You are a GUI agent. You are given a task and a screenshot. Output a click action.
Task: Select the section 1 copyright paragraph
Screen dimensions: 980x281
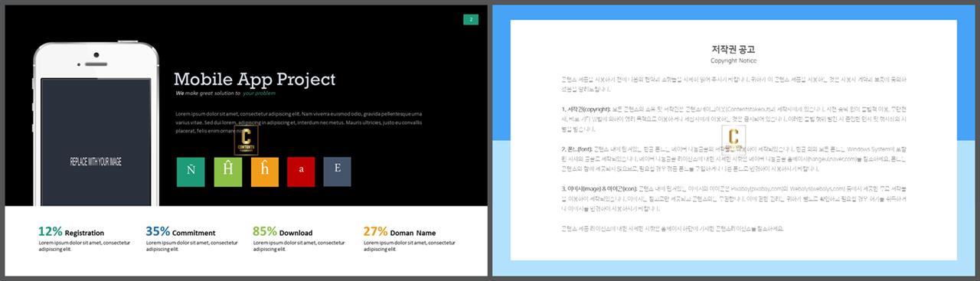point(733,119)
